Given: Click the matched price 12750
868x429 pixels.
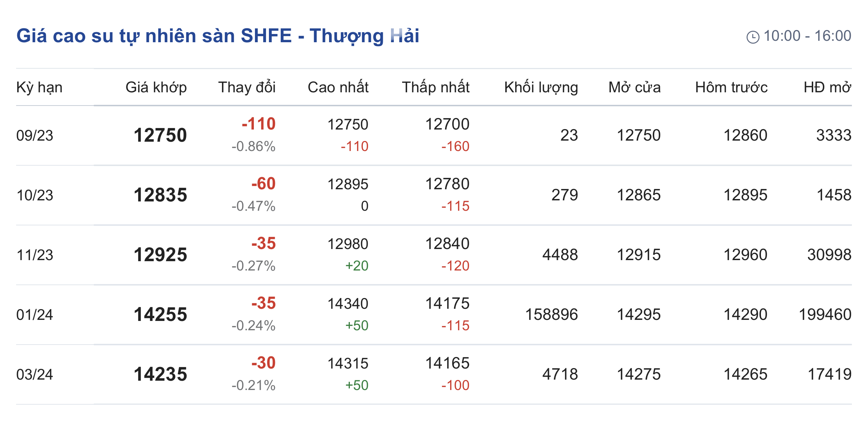Looking at the screenshot, I should 160,135.
